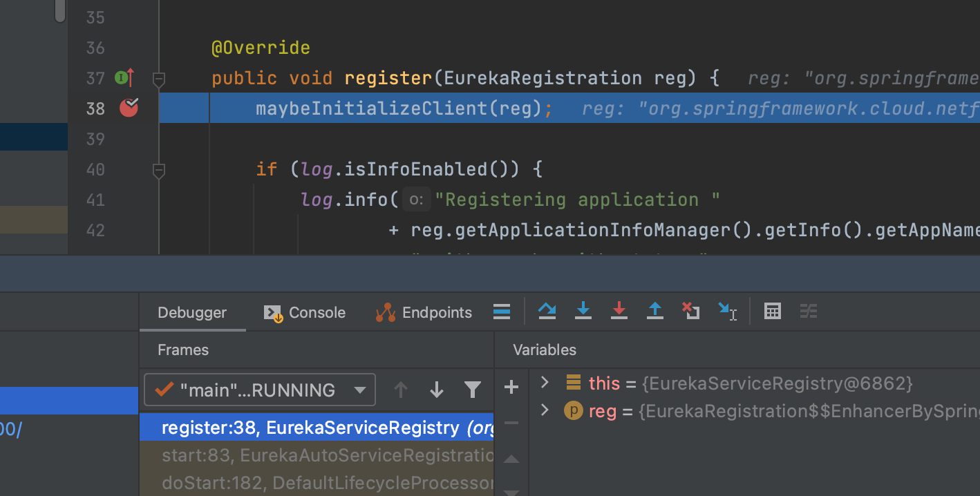Add a new watch with plus button
Viewport: 980px width, 496px height.
(x=511, y=388)
